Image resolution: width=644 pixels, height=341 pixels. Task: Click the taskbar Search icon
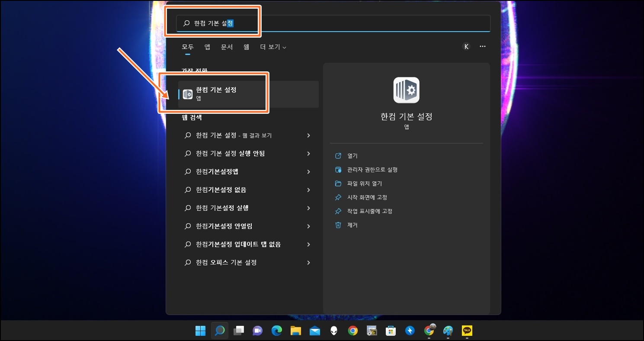220,331
